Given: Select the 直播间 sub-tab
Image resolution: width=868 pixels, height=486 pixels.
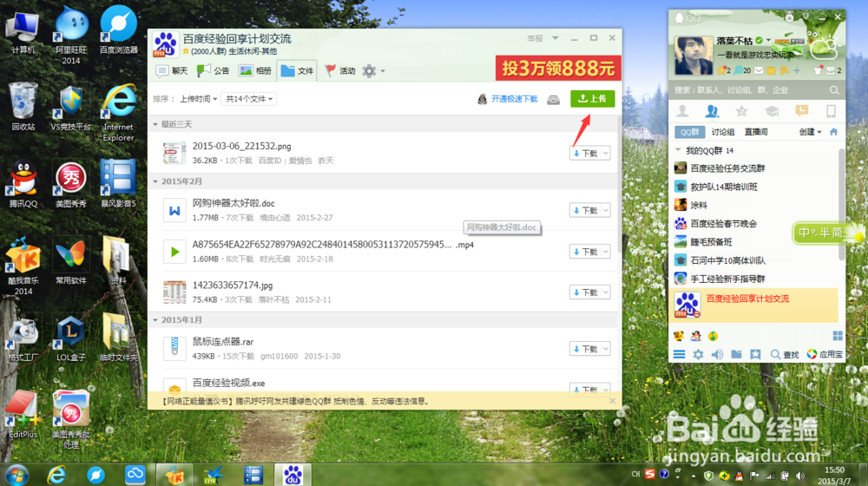Looking at the screenshot, I should pyautogui.click(x=756, y=132).
